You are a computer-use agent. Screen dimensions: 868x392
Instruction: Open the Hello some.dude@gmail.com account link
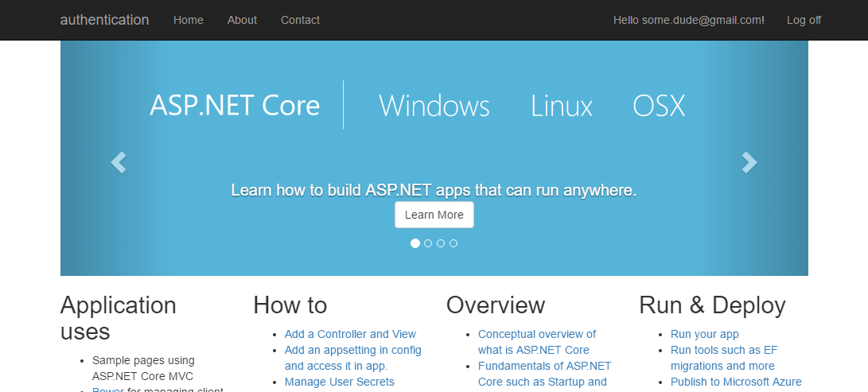tap(688, 20)
